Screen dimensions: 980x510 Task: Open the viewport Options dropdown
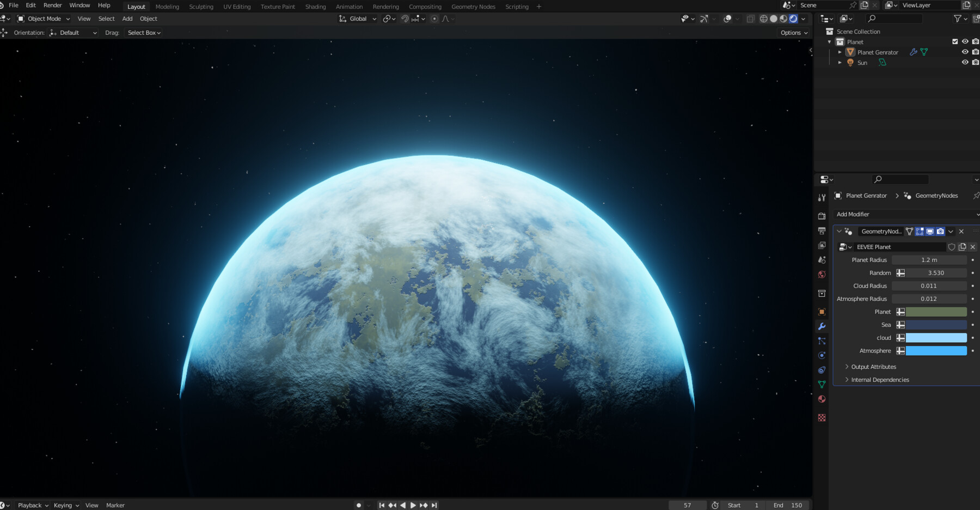tap(794, 33)
